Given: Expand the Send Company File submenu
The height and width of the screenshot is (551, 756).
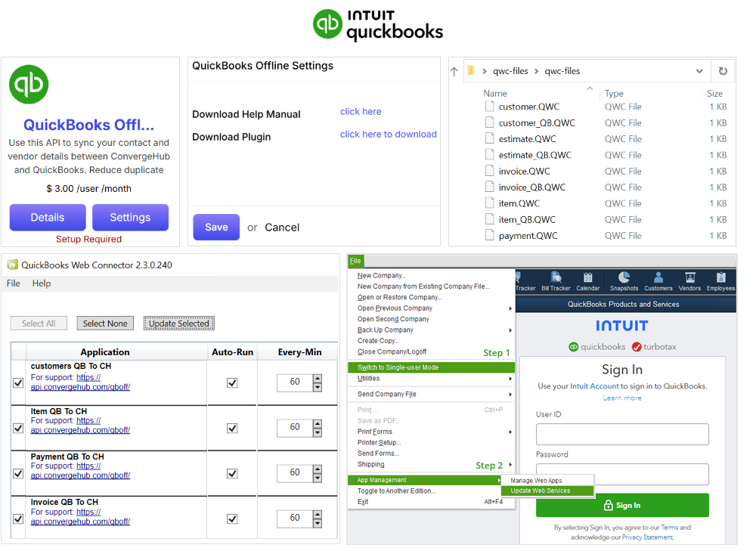Looking at the screenshot, I should point(510,395).
